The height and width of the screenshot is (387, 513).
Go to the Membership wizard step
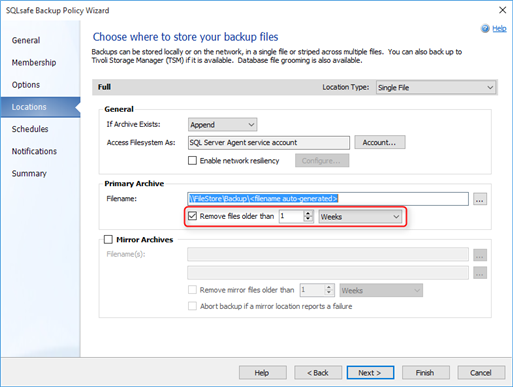[x=34, y=62]
